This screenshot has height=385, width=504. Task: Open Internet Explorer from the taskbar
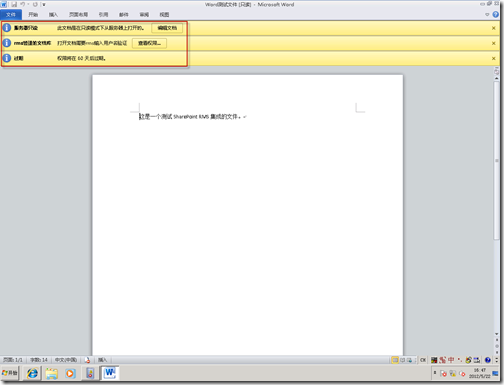point(32,373)
